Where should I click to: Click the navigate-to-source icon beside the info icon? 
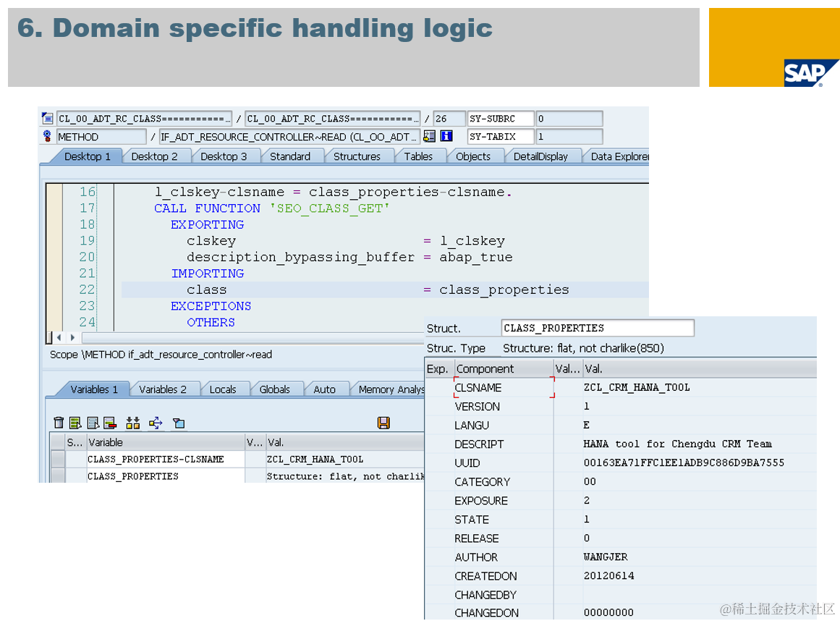point(429,136)
